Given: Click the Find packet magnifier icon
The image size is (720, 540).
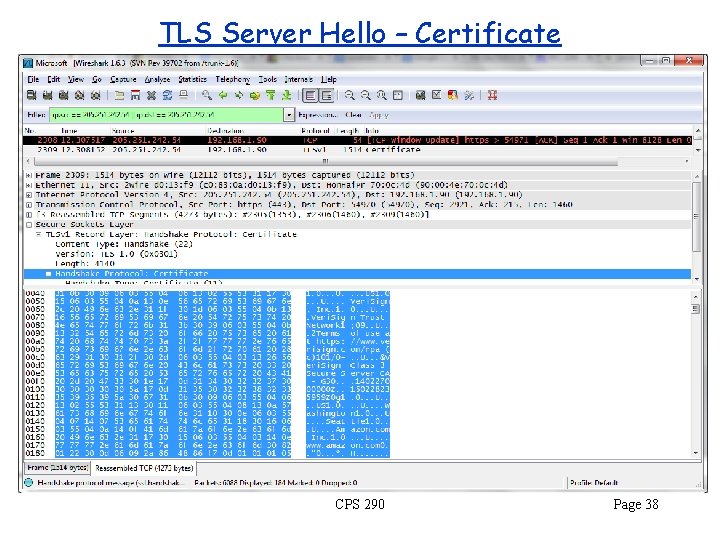Looking at the screenshot, I should [x=206, y=96].
